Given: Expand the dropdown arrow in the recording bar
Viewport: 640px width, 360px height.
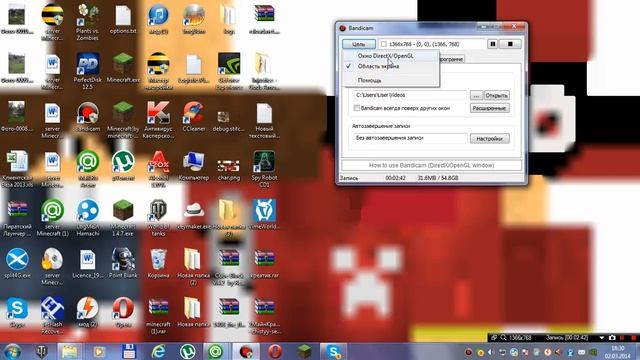Looking at the screenshot, I should pos(602,338).
